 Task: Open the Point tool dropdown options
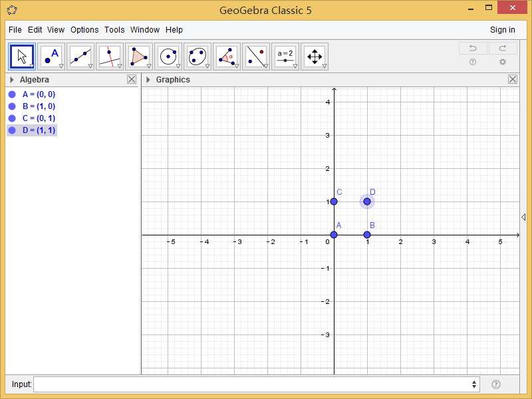point(61,66)
